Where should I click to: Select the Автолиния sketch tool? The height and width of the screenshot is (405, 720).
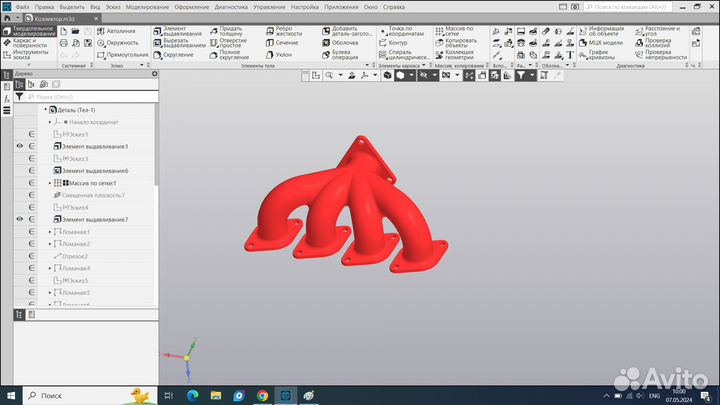click(116, 31)
